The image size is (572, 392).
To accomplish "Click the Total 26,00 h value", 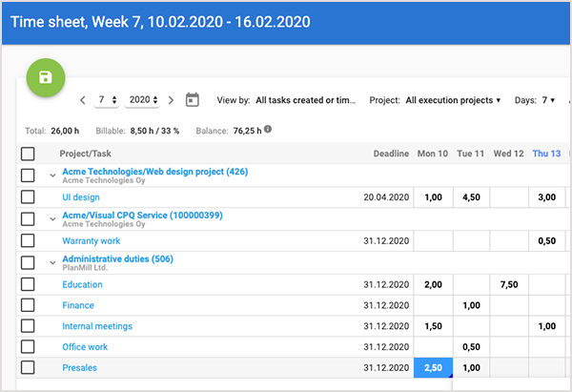I will pos(65,131).
